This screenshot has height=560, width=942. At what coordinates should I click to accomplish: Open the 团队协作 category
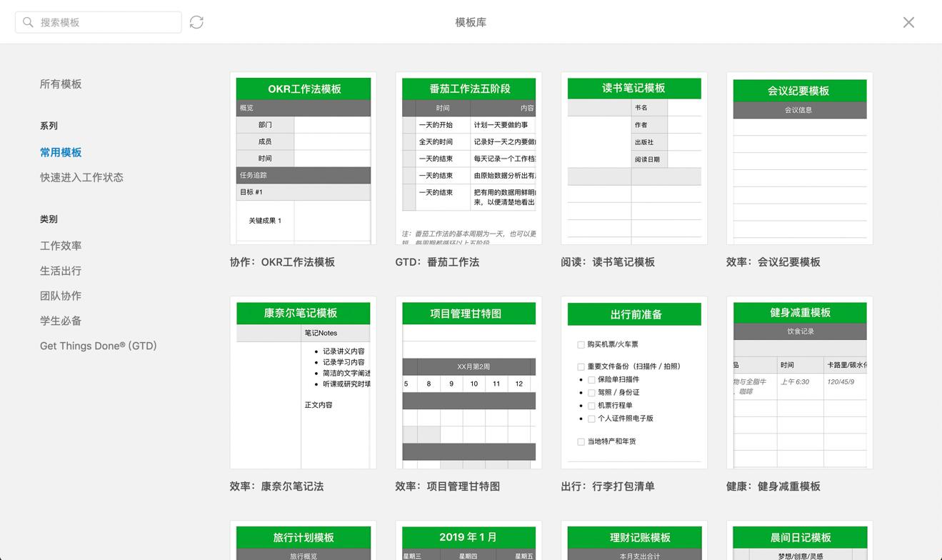[x=61, y=296]
